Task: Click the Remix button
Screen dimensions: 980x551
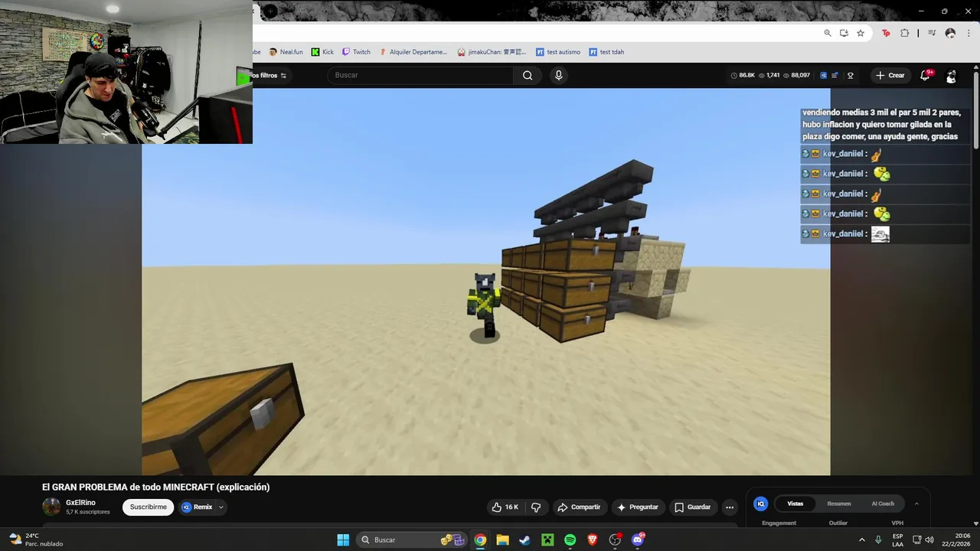Action: (197, 507)
